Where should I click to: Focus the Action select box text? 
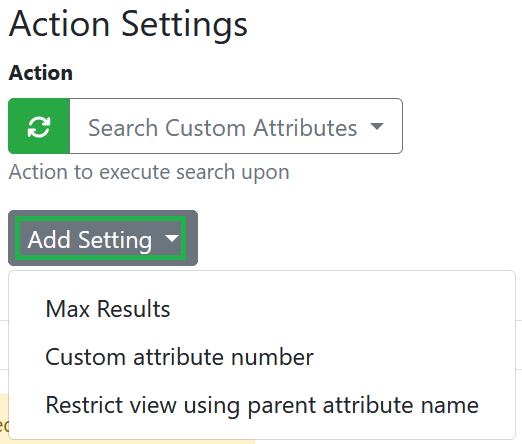coord(222,128)
